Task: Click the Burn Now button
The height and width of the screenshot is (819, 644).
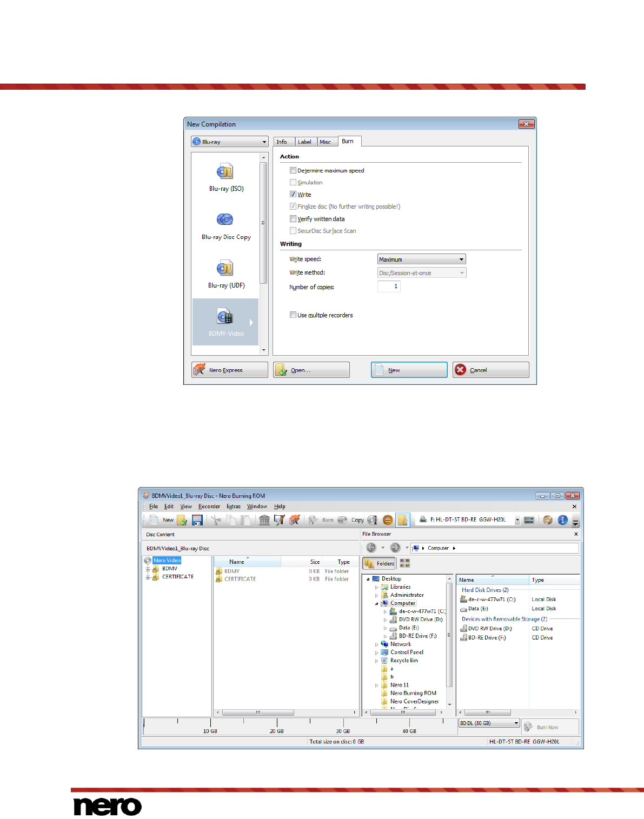Action: pyautogui.click(x=550, y=727)
